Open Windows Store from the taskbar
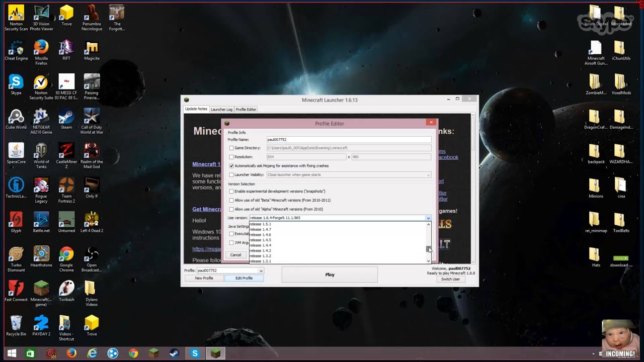Screen dimensions: 644x362 (x=30, y=353)
